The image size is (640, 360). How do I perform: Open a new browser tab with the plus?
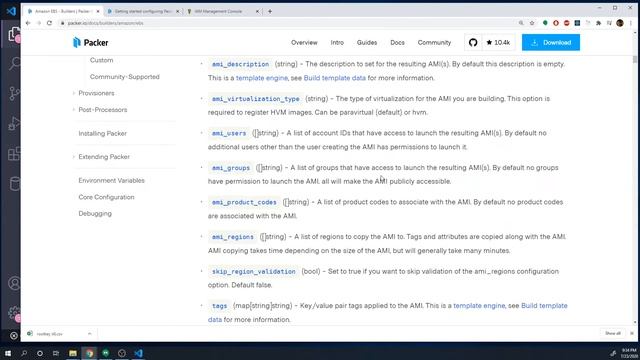click(x=270, y=11)
